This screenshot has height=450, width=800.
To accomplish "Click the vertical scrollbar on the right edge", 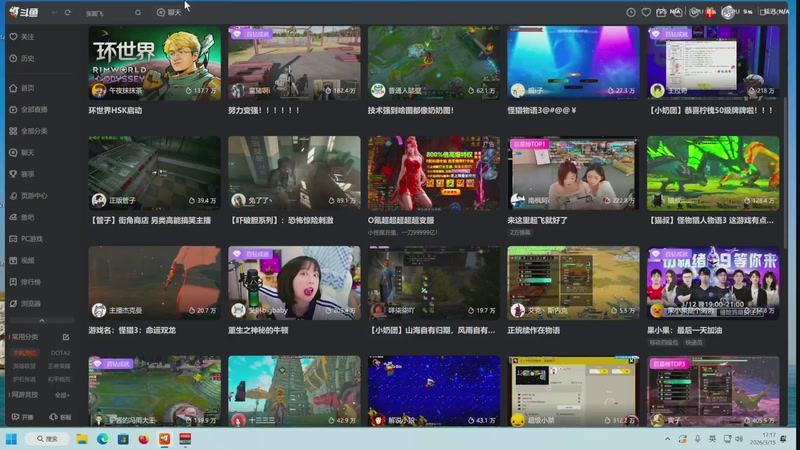I will (x=785, y=173).
